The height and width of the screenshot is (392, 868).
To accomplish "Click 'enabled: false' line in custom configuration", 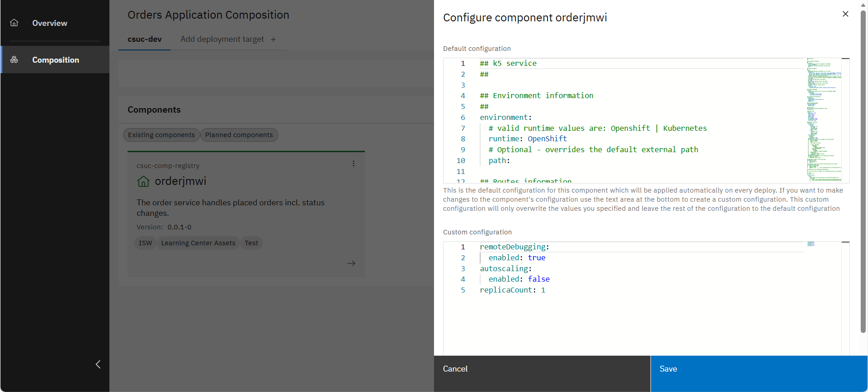I will (519, 279).
